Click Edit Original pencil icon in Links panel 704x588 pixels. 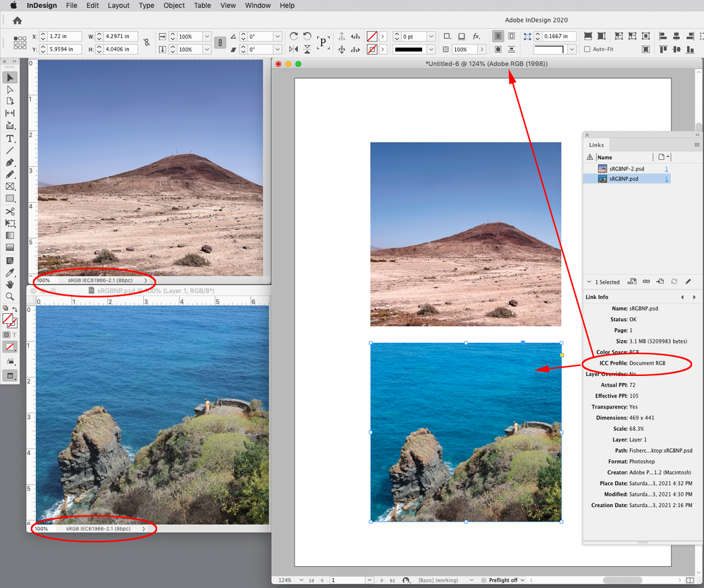click(x=688, y=282)
